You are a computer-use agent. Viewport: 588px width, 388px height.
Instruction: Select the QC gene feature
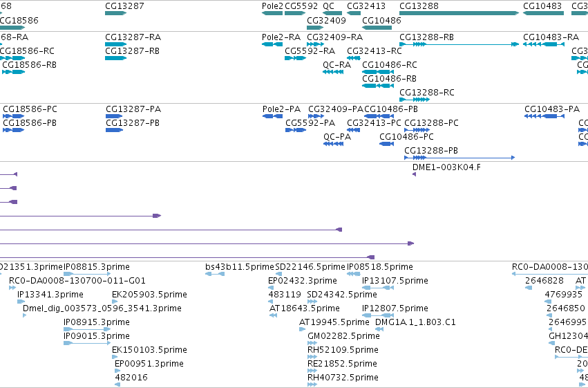point(332,13)
